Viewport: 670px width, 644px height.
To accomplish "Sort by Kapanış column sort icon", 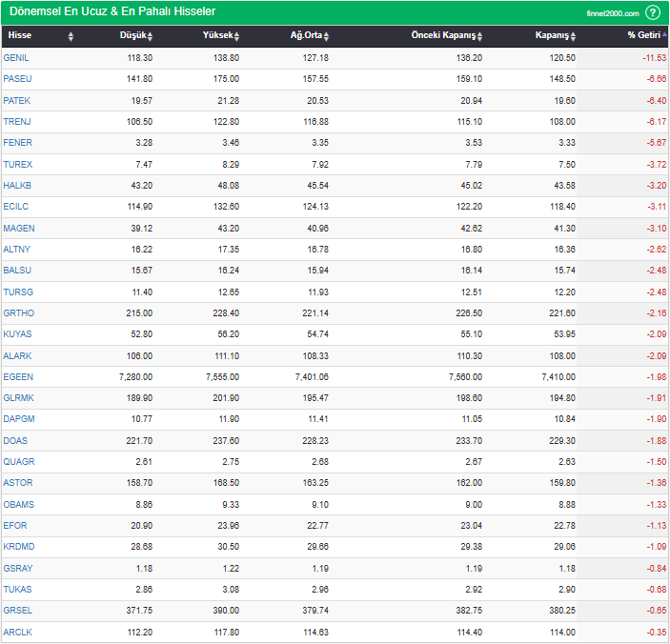I will [x=574, y=36].
